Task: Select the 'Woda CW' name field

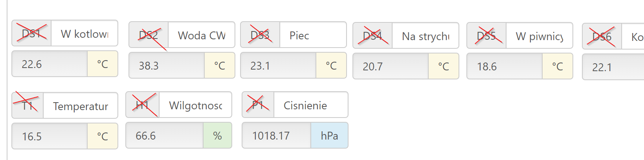Action: 202,35
